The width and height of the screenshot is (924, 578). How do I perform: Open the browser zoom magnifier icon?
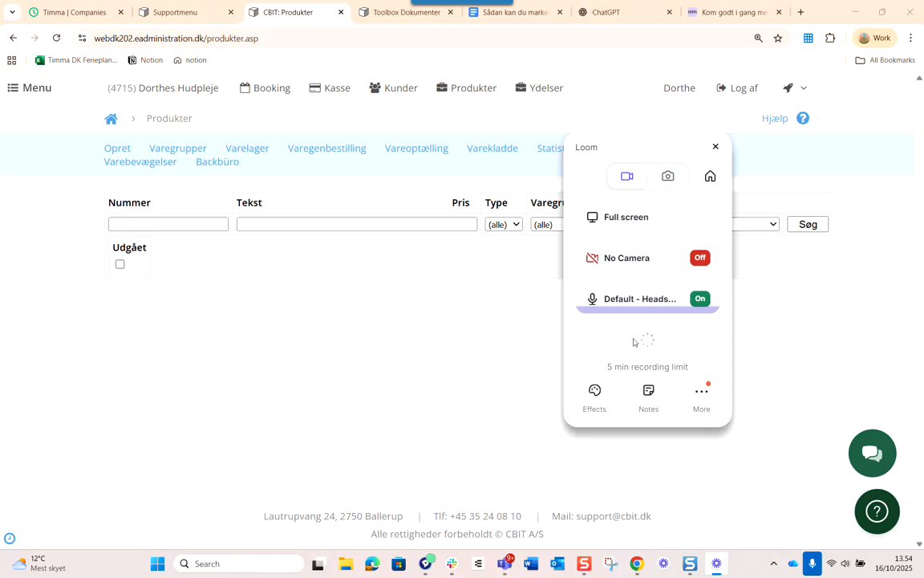pyautogui.click(x=759, y=39)
